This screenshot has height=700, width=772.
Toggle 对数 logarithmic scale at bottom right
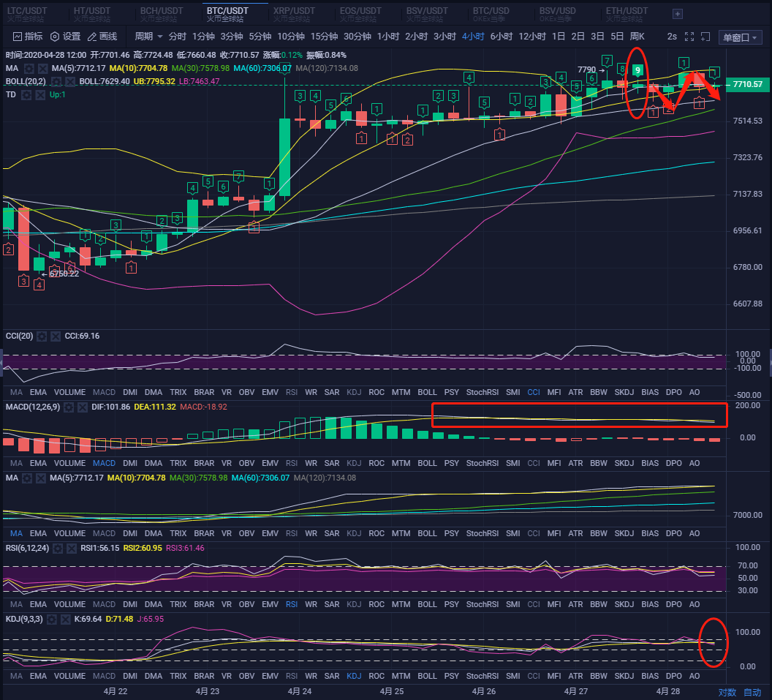727,692
